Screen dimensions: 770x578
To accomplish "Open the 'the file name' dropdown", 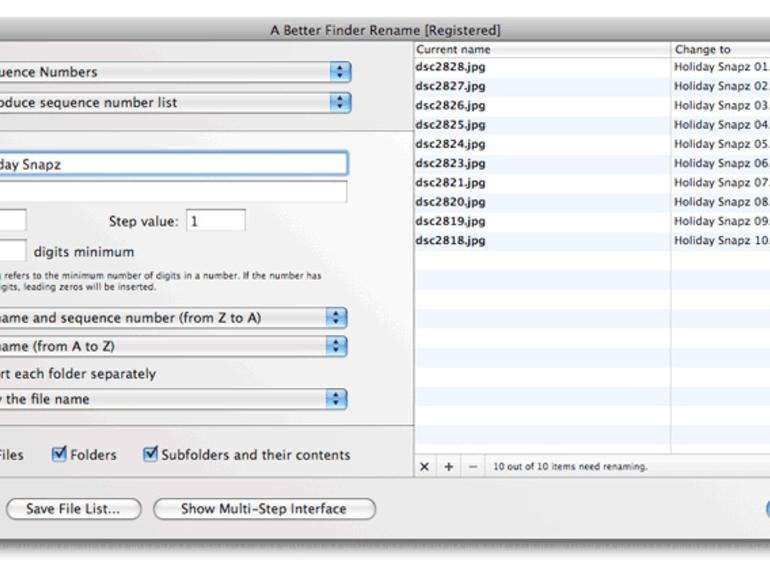I will coord(173,399).
